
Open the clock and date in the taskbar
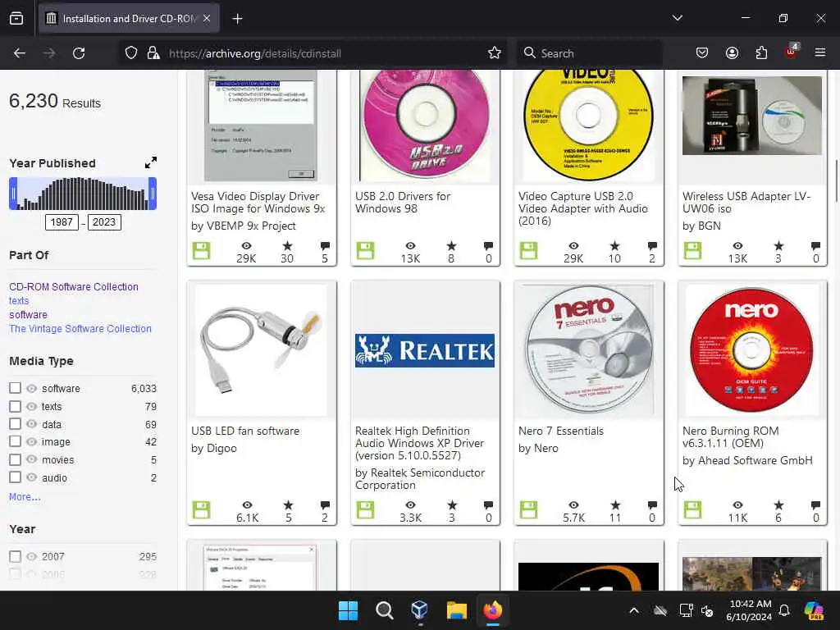[x=750, y=610]
